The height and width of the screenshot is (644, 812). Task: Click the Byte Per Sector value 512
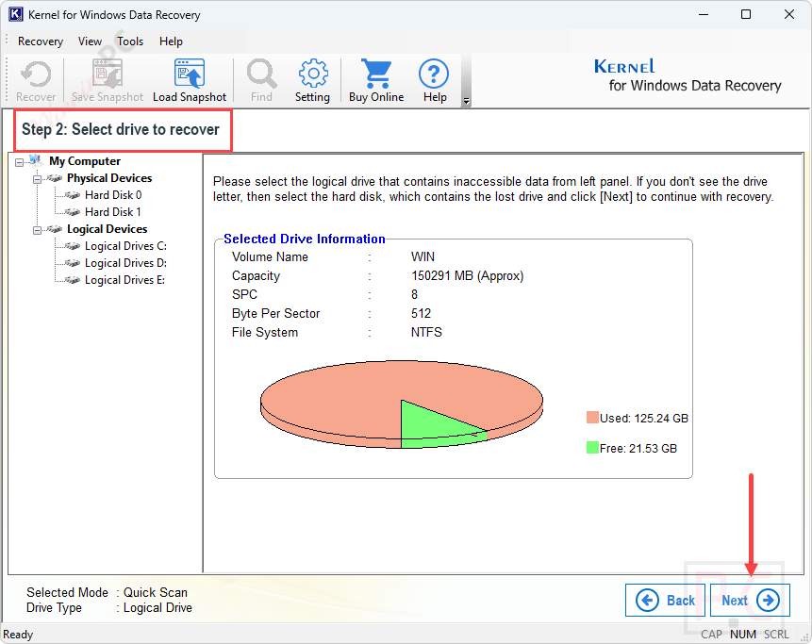point(421,313)
